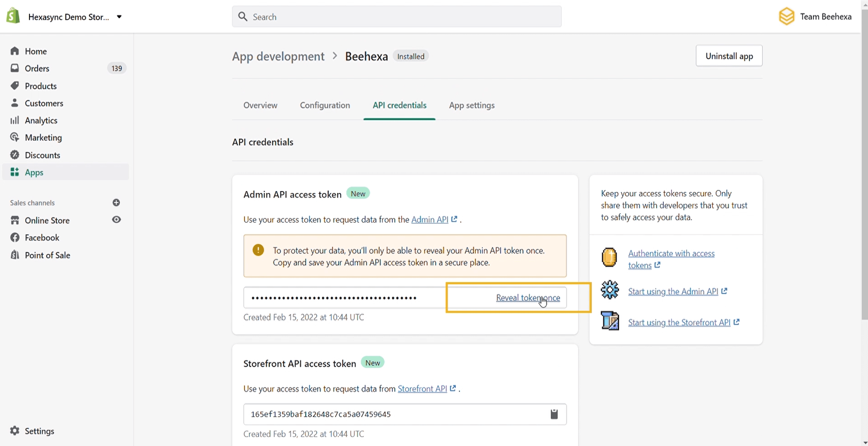Click the Marketing target icon
The image size is (868, 446).
click(x=15, y=137)
